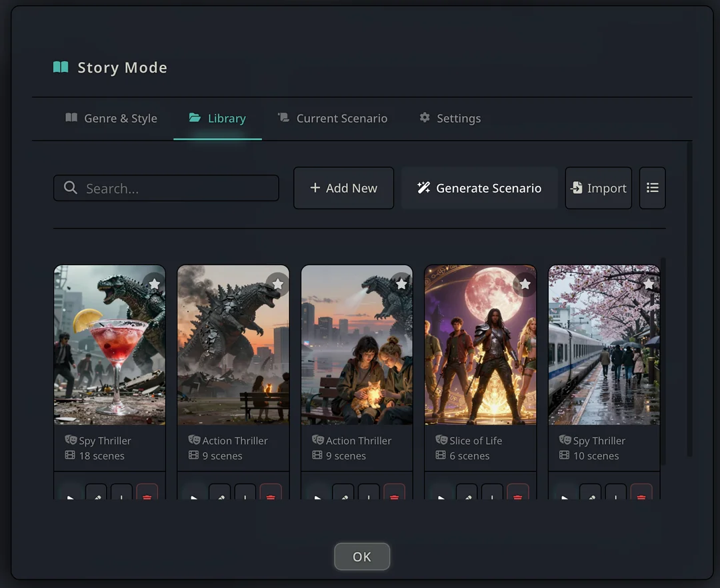This screenshot has width=720, height=588.
Task: Select the Library tab
Action: (217, 119)
